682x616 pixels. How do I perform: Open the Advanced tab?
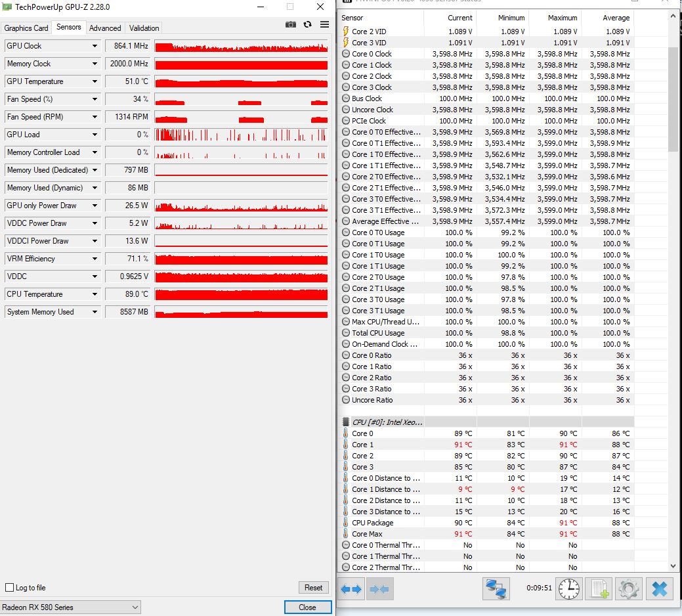point(105,28)
